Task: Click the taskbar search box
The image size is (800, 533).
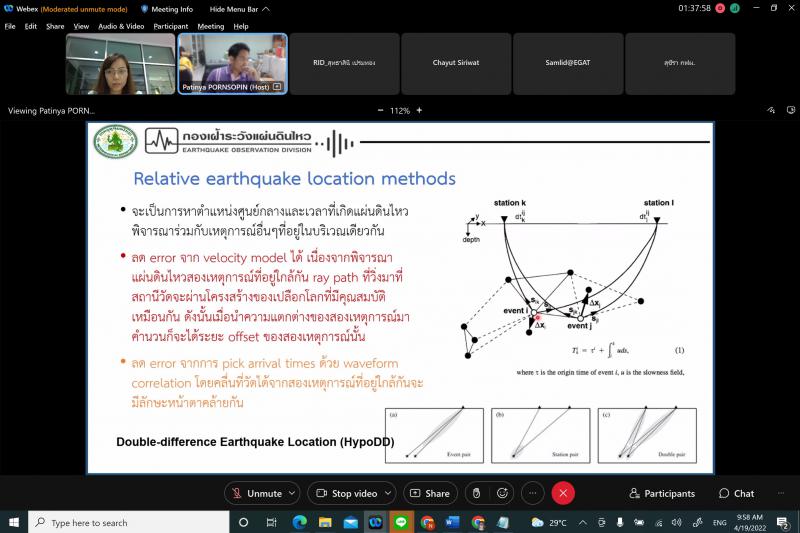Action: pos(128,522)
